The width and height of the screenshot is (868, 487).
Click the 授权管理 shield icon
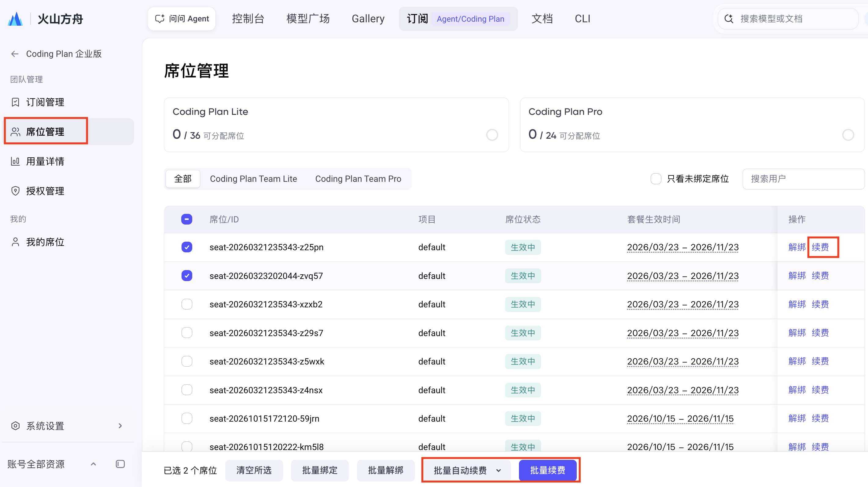coord(15,191)
